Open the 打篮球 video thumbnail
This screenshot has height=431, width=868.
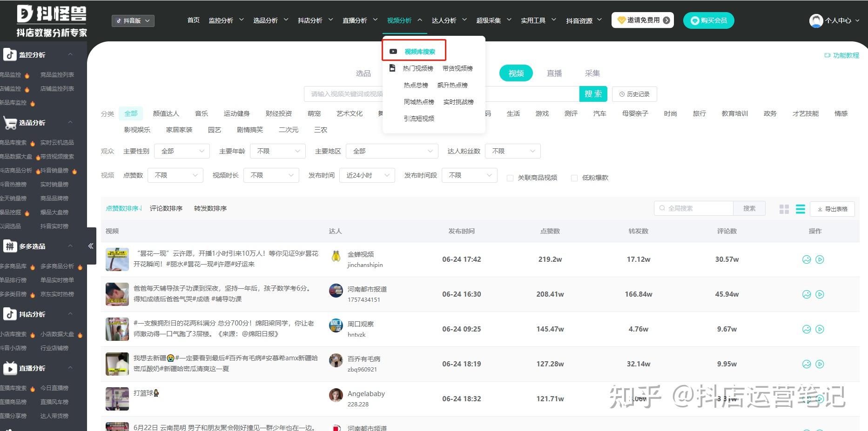(x=117, y=399)
